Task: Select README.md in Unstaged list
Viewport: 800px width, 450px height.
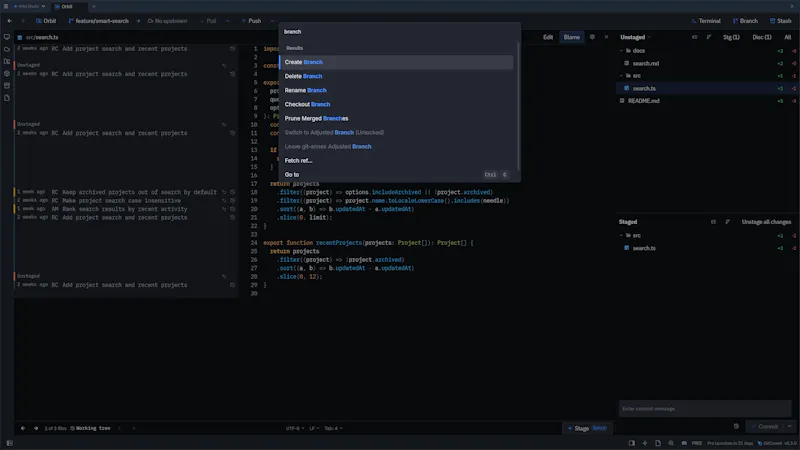Action: click(x=707, y=101)
